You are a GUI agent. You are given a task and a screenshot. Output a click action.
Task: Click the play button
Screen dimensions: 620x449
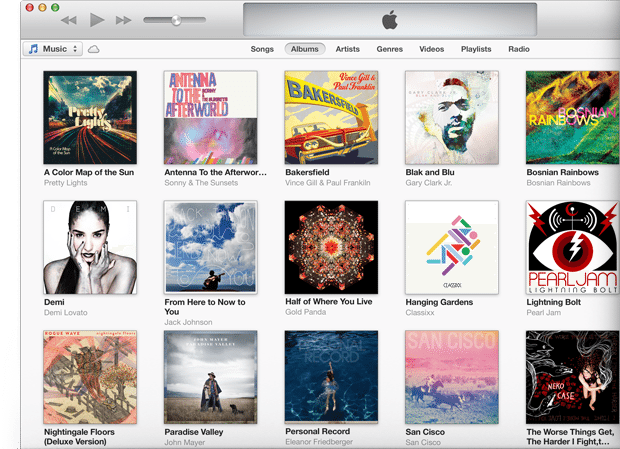96,20
